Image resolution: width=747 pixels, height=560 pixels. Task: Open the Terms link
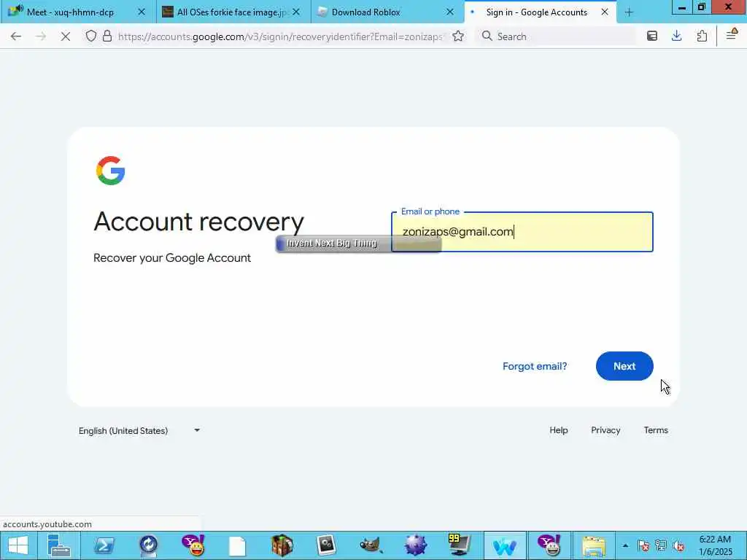point(656,430)
